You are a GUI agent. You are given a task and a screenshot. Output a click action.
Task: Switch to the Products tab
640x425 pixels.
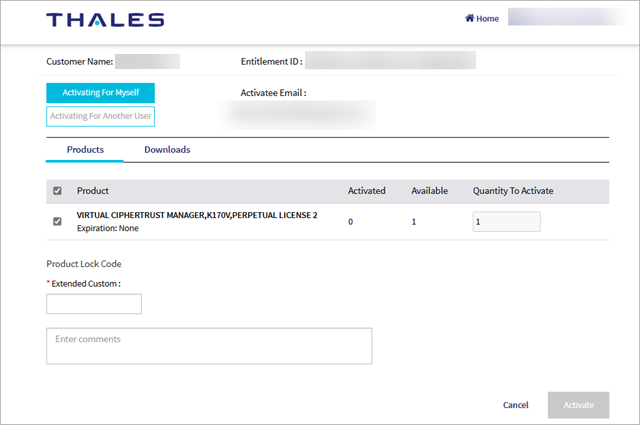coord(85,150)
